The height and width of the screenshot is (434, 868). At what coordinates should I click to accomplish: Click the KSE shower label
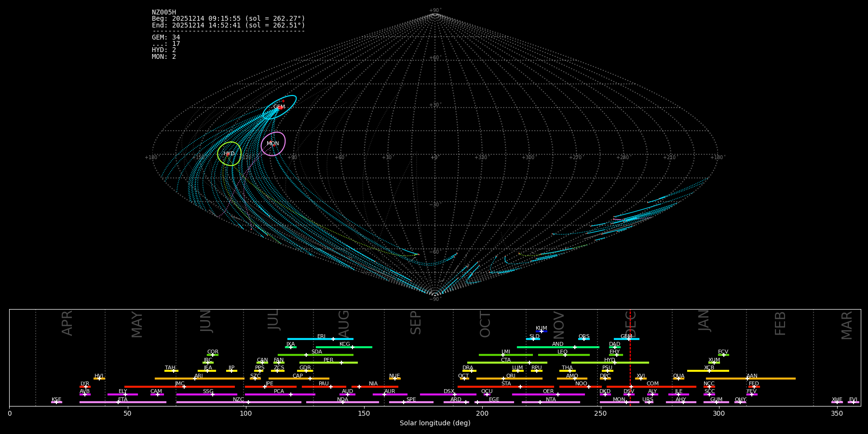pyautogui.click(x=56, y=400)
